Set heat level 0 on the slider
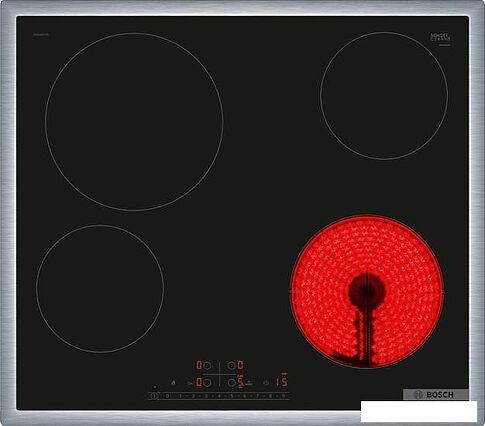 point(167,396)
